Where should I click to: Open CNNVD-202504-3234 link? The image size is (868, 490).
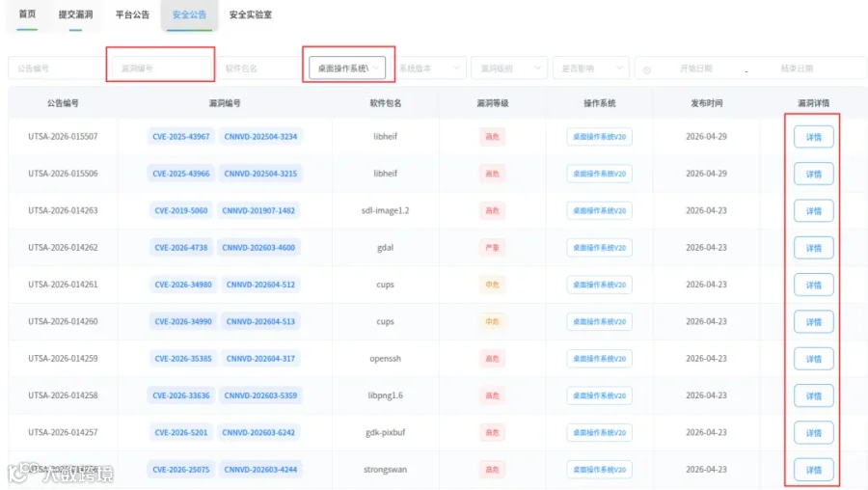coord(260,136)
